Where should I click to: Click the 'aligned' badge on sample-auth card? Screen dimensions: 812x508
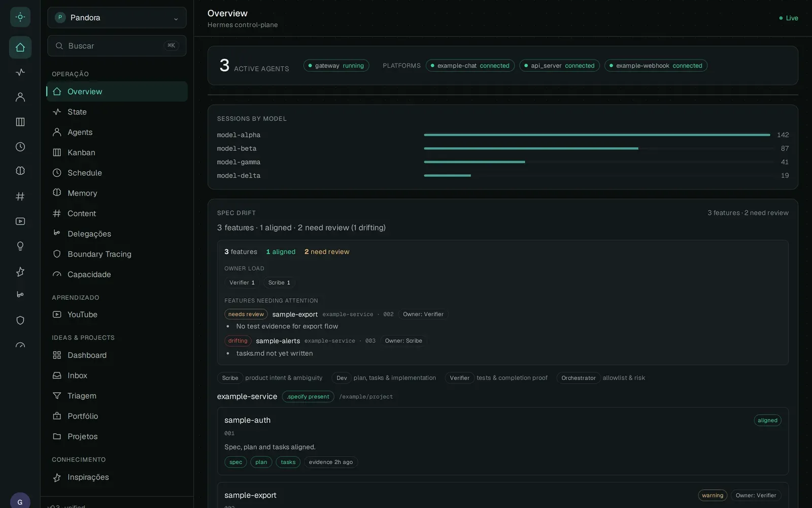click(767, 421)
